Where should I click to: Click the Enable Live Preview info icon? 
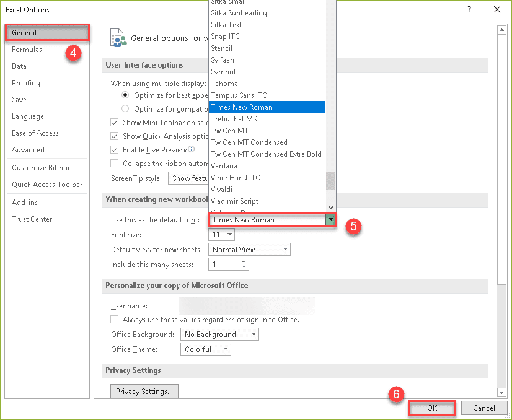(x=192, y=149)
